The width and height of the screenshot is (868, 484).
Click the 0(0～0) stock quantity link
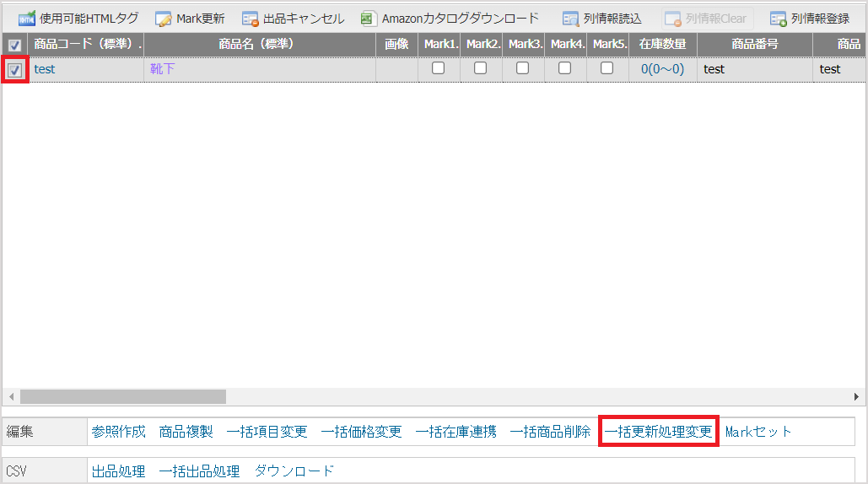(663, 69)
